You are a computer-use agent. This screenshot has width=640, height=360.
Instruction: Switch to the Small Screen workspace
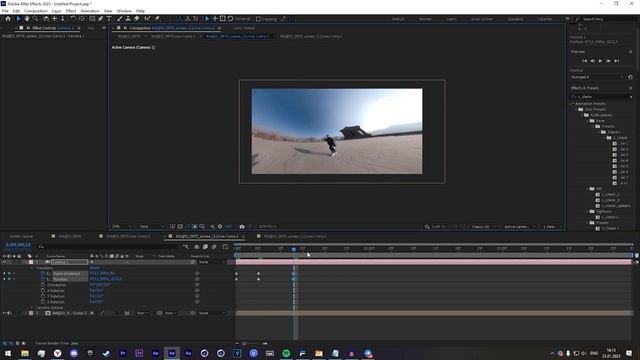coord(482,19)
